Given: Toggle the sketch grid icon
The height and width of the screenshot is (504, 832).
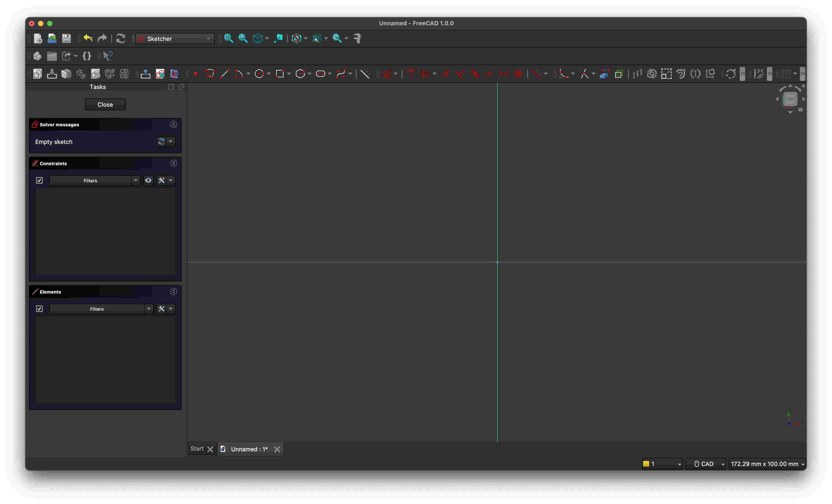Looking at the screenshot, I should click(x=786, y=74).
